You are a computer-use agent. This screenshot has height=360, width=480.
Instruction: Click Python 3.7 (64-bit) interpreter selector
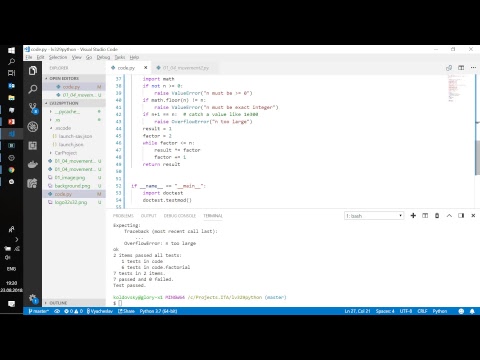[x=158, y=311]
